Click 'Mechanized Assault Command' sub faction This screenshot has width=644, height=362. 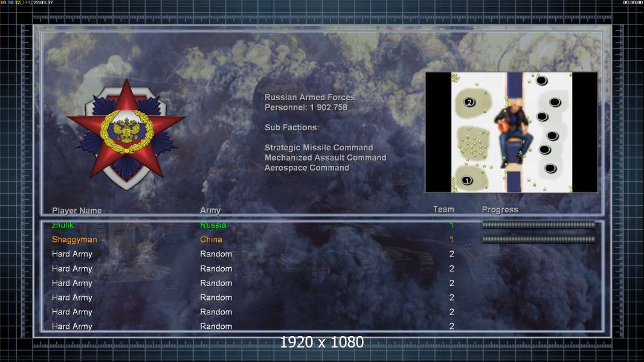[325, 157]
